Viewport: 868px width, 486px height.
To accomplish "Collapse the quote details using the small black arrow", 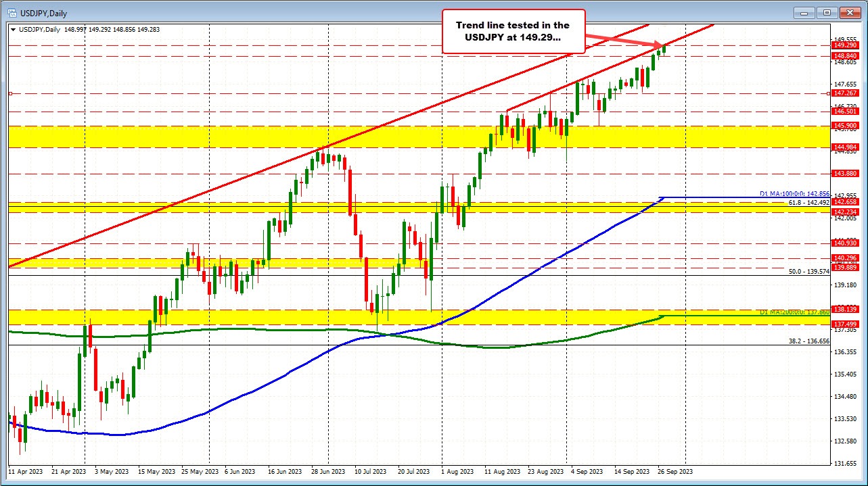I will coord(13,30).
